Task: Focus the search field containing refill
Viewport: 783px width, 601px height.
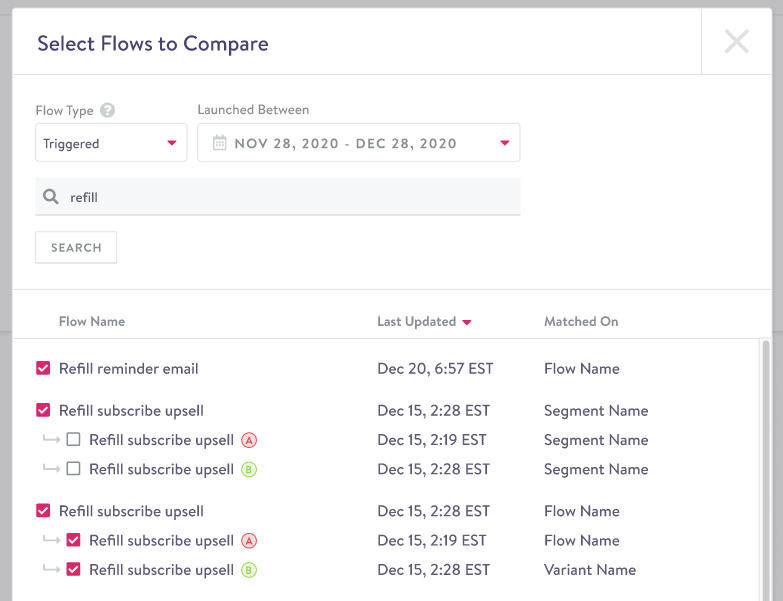Action: coord(290,197)
